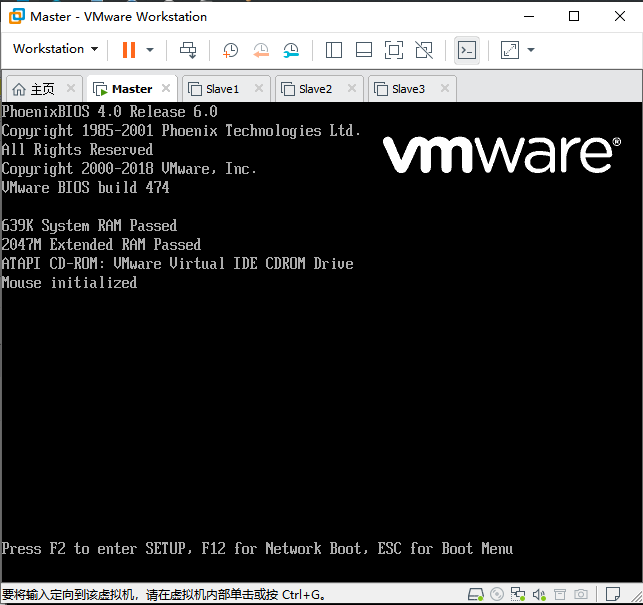Click the VMware Workstation title bar icon
643x605 pixels.
[x=17, y=16]
